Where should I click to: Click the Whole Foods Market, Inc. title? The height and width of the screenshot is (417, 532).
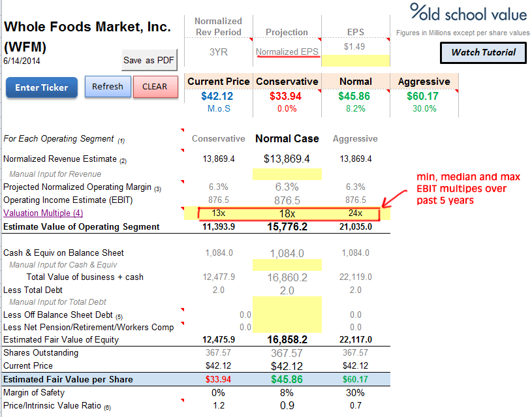click(x=87, y=27)
